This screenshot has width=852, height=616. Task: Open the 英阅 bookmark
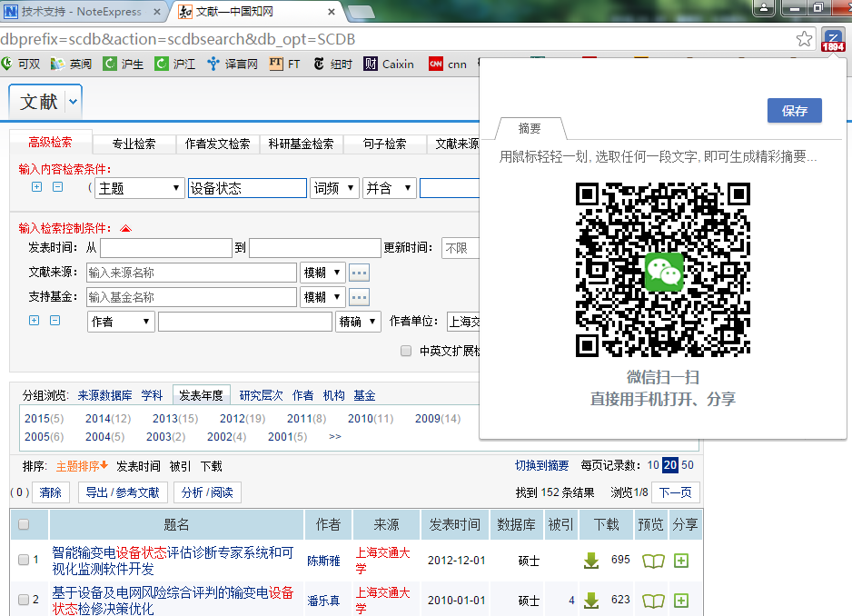(x=71, y=65)
